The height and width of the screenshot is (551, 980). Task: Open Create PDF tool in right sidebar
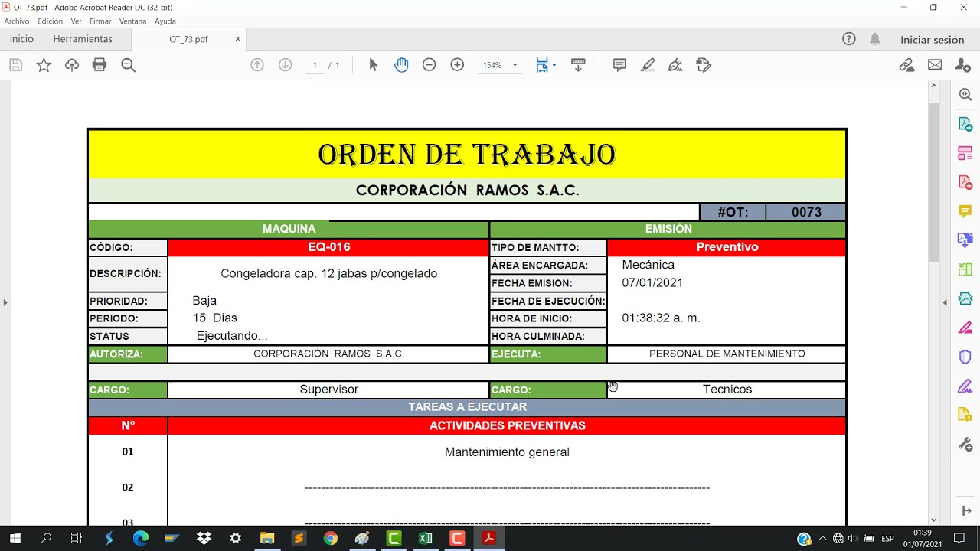pos(965,182)
